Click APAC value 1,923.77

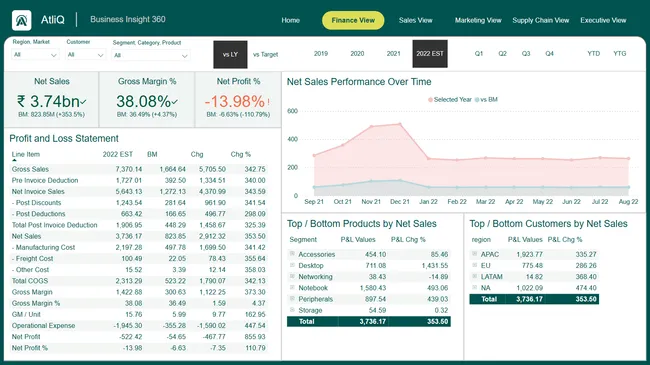(x=529, y=254)
